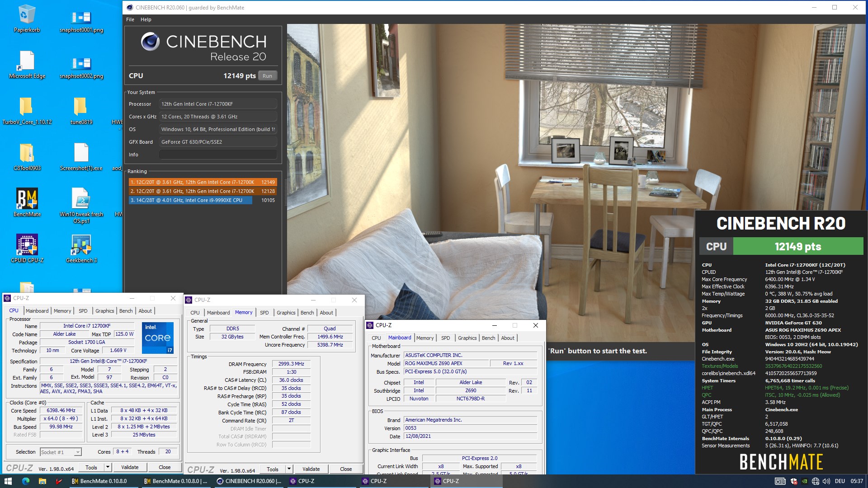The height and width of the screenshot is (488, 868).
Task: Click the Info input field in Cinebench
Action: [218, 155]
